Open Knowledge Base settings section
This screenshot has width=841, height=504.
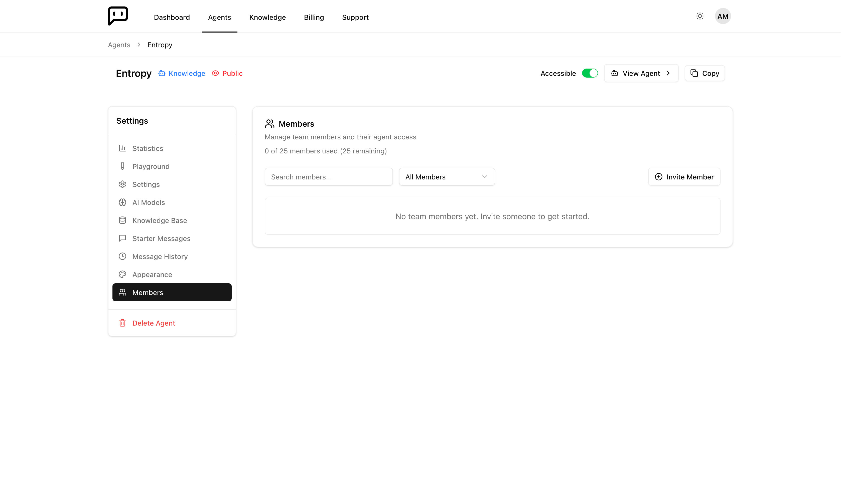click(x=172, y=220)
